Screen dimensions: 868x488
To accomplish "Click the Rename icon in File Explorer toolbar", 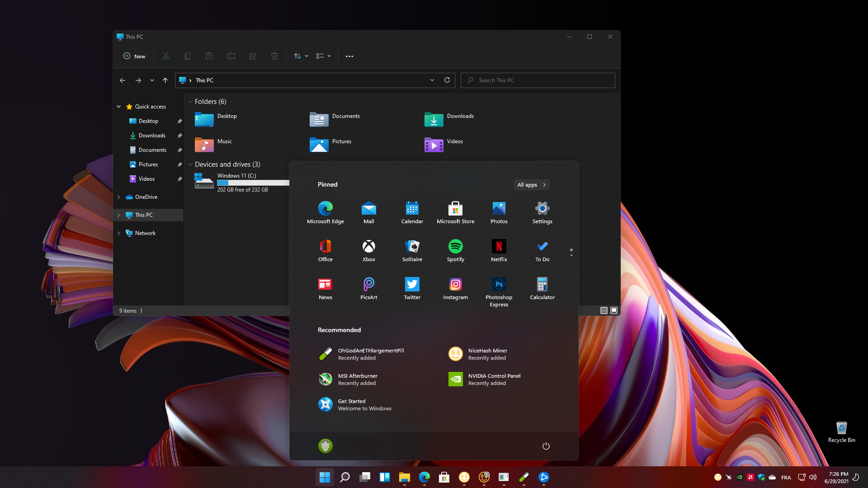I will tap(231, 56).
